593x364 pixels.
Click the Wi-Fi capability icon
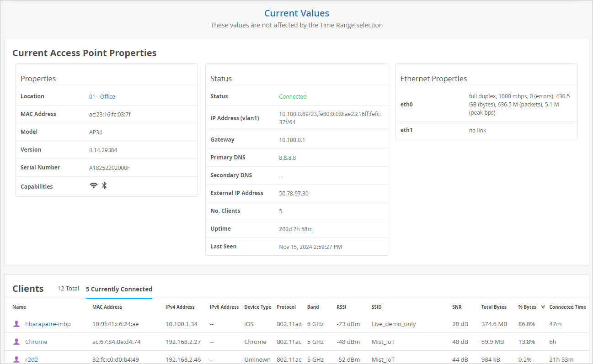pos(94,185)
